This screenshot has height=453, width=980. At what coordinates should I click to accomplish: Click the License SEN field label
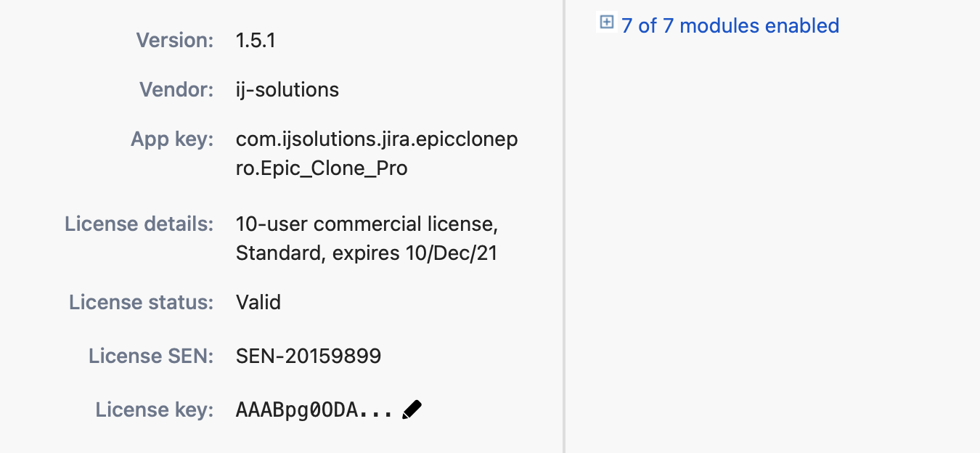click(x=151, y=356)
